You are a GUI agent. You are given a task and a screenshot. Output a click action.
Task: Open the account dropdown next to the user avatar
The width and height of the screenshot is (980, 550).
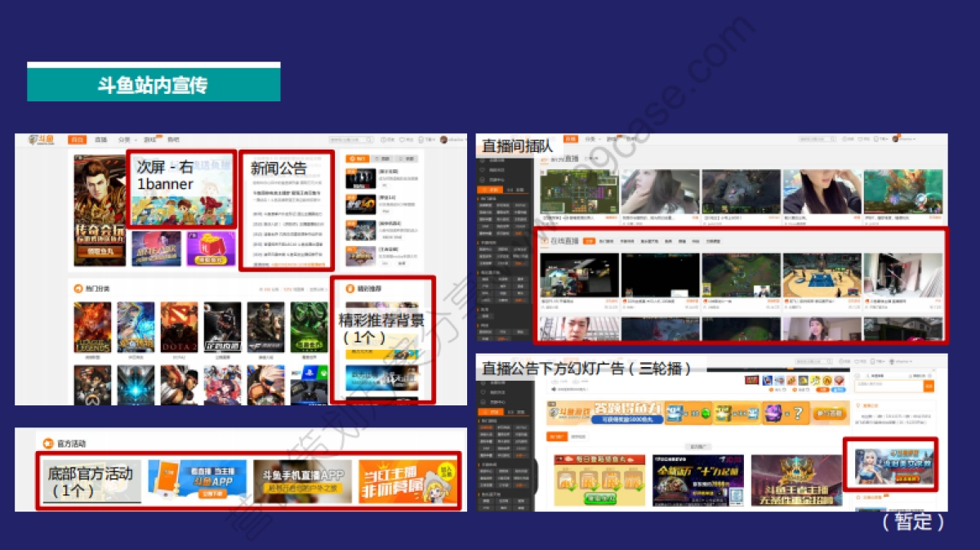coord(461,140)
